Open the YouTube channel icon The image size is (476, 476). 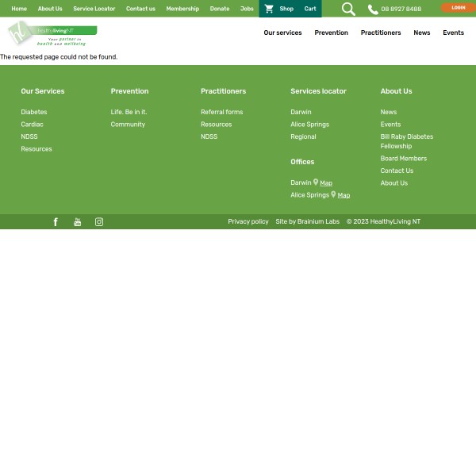(77, 222)
